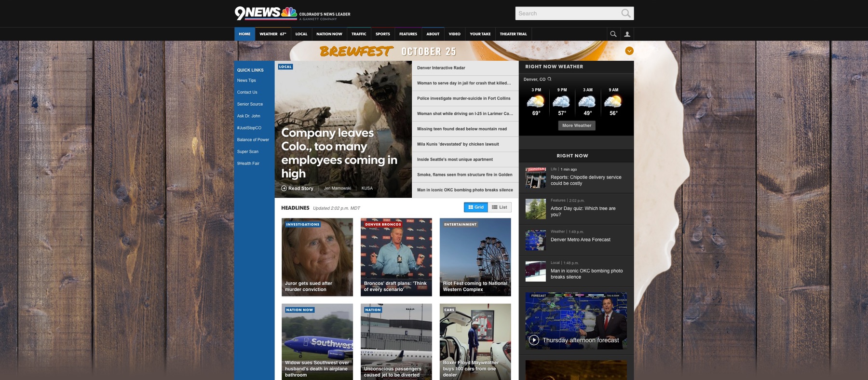
Task: Open News Tips quick link
Action: (x=246, y=81)
